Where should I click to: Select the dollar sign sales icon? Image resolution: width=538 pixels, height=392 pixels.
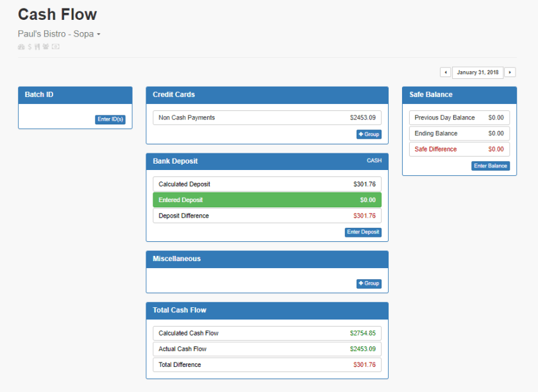(29, 46)
